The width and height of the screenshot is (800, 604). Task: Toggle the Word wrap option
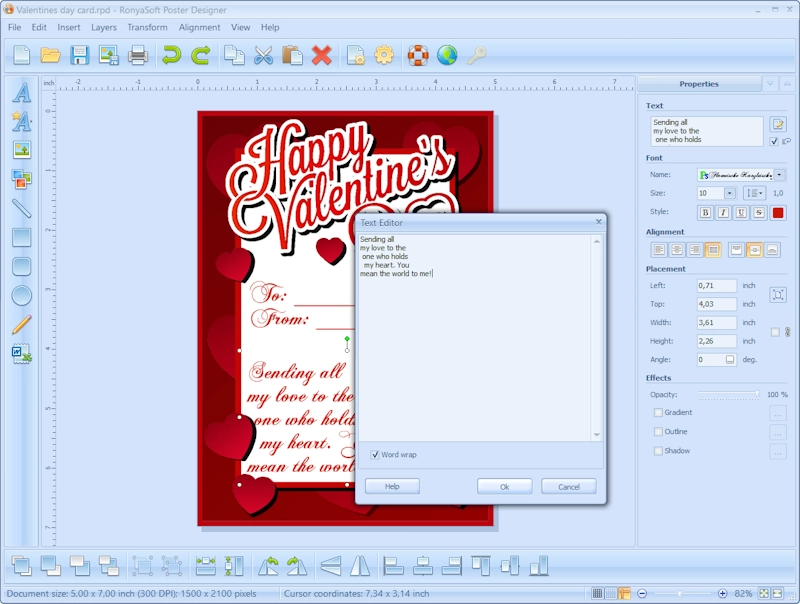[376, 455]
